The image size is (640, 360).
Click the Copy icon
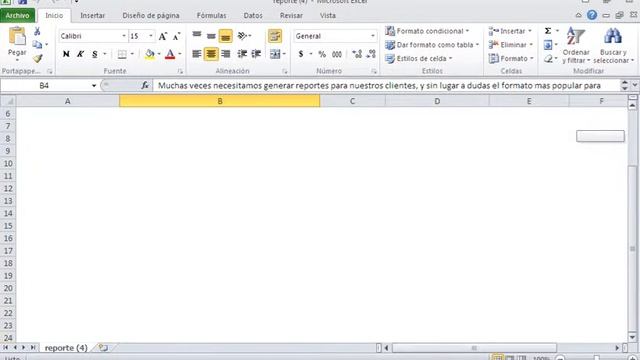pos(37,44)
